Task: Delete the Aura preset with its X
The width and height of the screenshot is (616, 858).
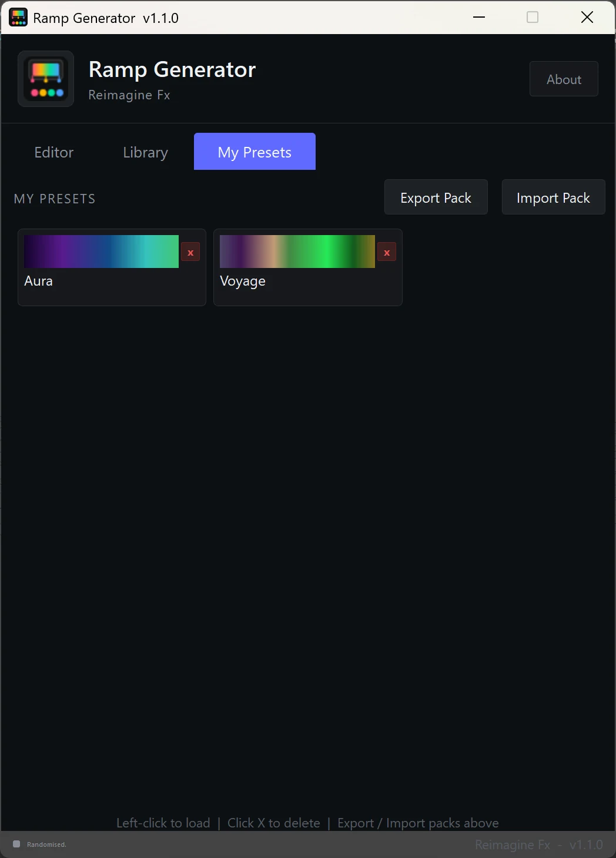Action: [x=190, y=252]
